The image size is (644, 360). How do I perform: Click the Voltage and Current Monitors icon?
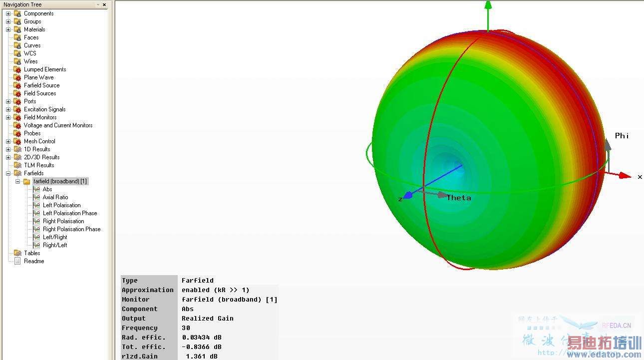click(x=17, y=125)
